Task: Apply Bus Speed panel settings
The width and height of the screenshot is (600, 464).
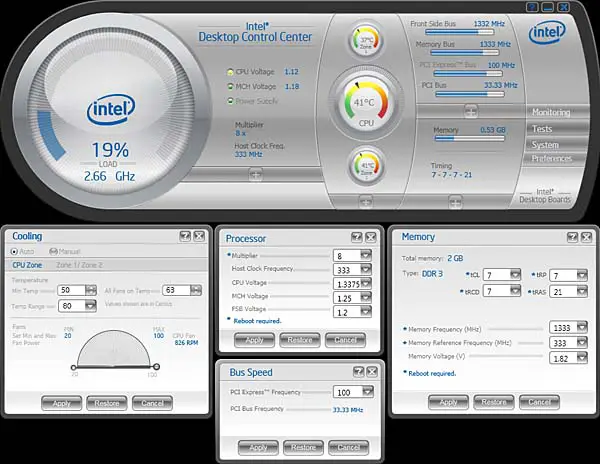Action: click(258, 447)
